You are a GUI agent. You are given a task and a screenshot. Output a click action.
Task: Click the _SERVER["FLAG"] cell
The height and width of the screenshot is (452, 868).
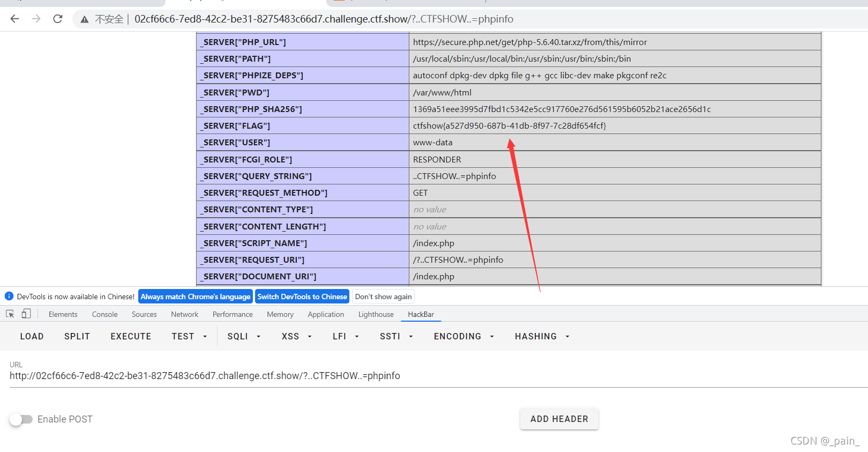click(x=303, y=126)
